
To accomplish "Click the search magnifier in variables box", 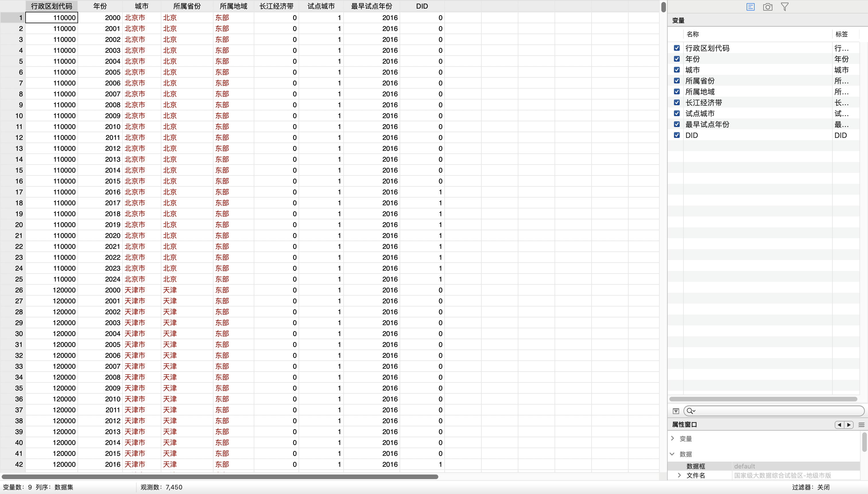I will 690,411.
